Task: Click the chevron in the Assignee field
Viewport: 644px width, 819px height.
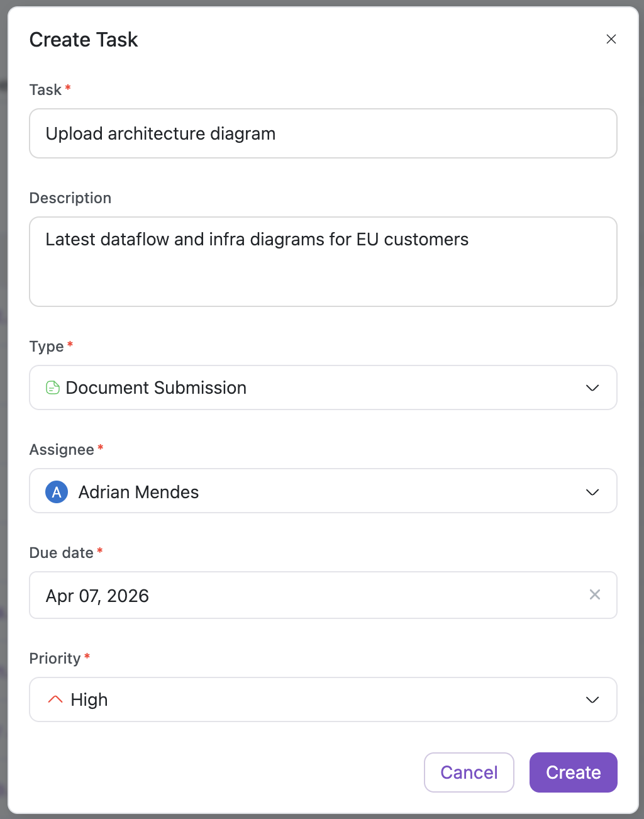Action: pyautogui.click(x=592, y=492)
